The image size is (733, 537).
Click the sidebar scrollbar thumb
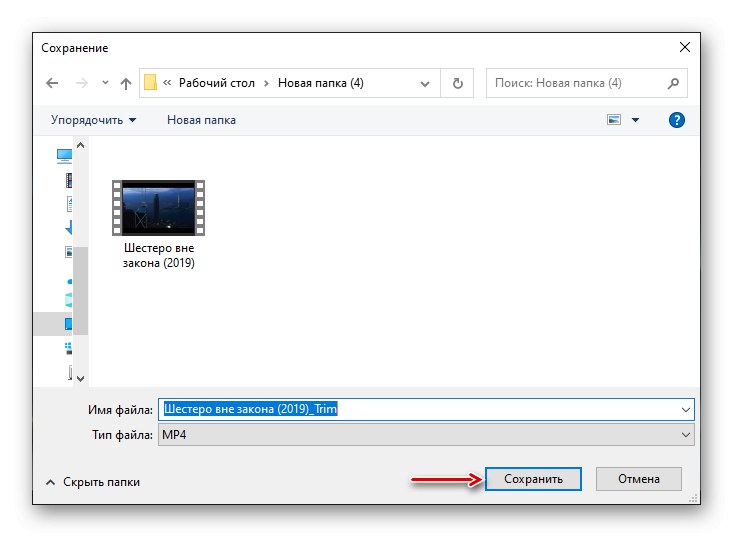click(x=80, y=290)
